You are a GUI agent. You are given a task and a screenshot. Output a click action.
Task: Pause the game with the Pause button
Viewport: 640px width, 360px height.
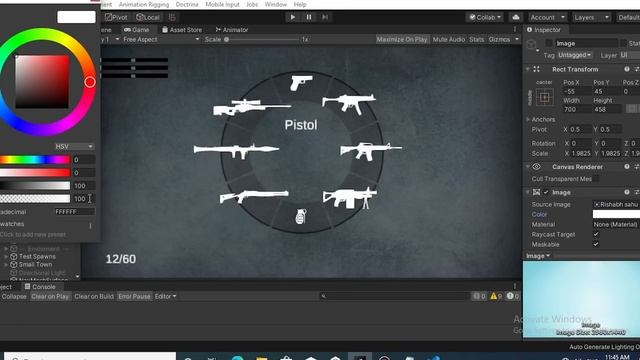309,17
